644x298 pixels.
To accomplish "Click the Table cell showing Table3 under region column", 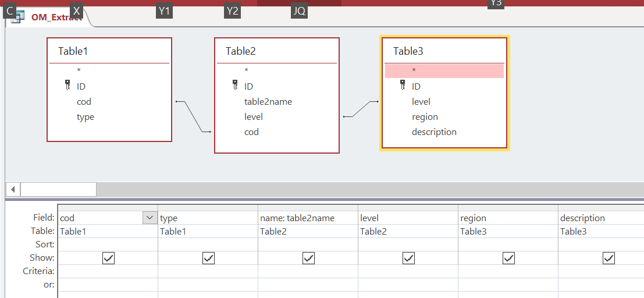I will pos(508,232).
